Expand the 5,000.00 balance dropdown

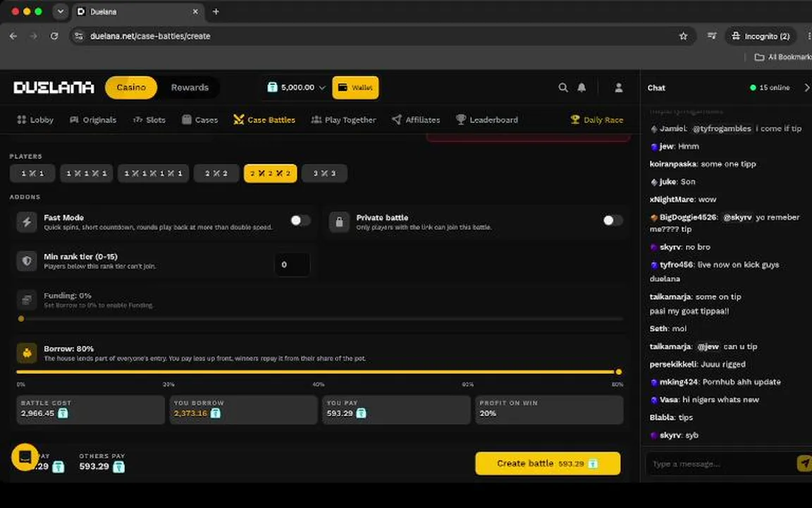(296, 87)
